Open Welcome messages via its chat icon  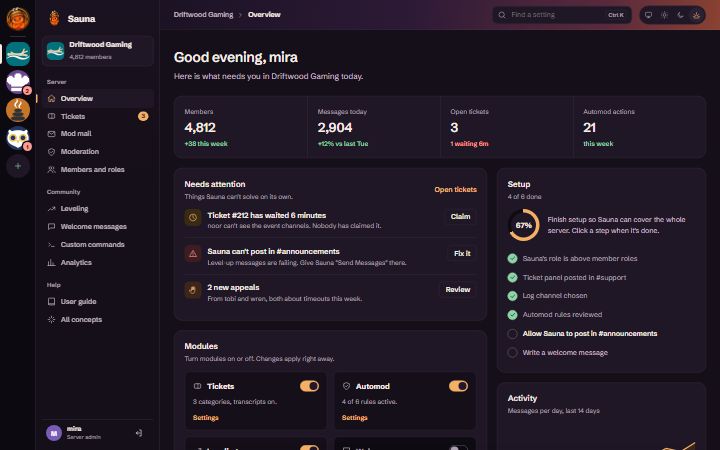51,226
